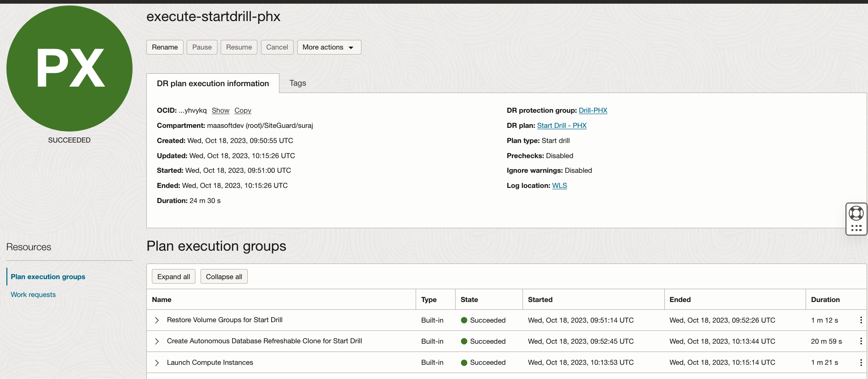Open actions menu for Launch Compute Instances row

coord(861,363)
